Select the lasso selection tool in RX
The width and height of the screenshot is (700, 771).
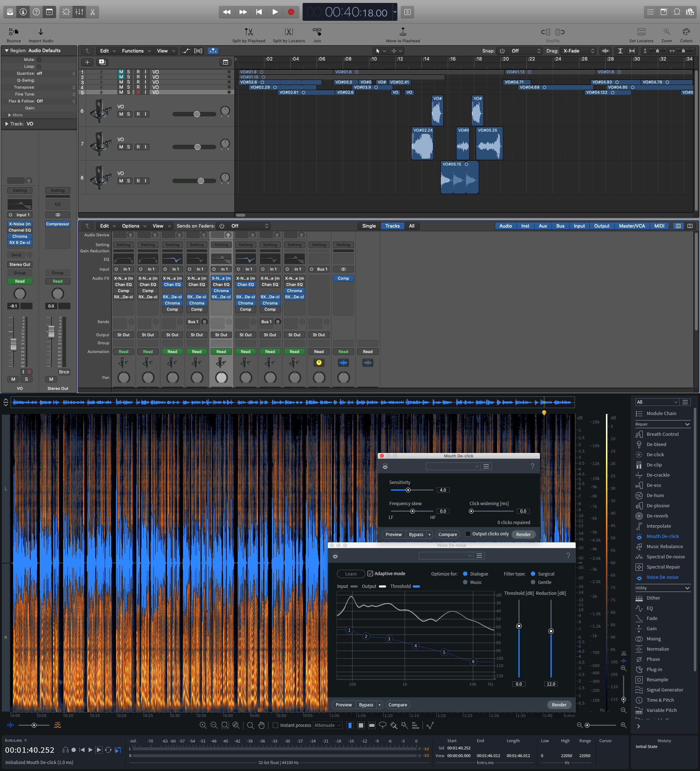(x=382, y=725)
